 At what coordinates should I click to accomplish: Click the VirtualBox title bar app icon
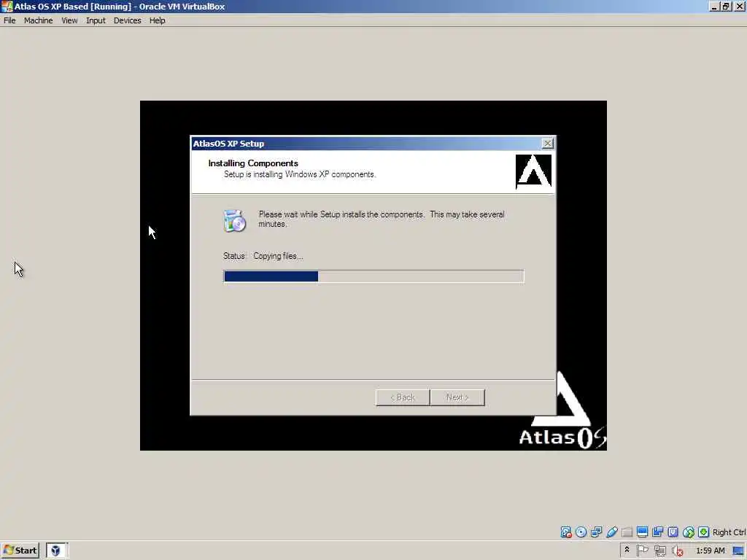click(x=7, y=7)
